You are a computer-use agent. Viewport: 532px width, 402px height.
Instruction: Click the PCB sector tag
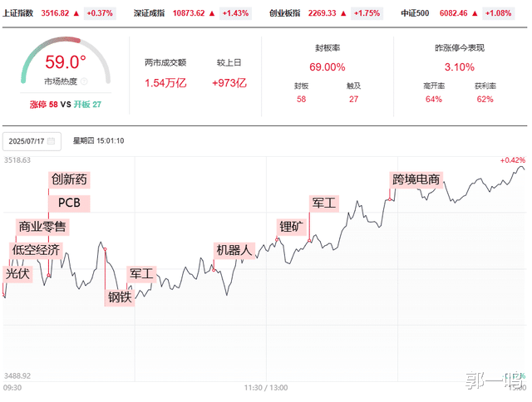(x=69, y=203)
